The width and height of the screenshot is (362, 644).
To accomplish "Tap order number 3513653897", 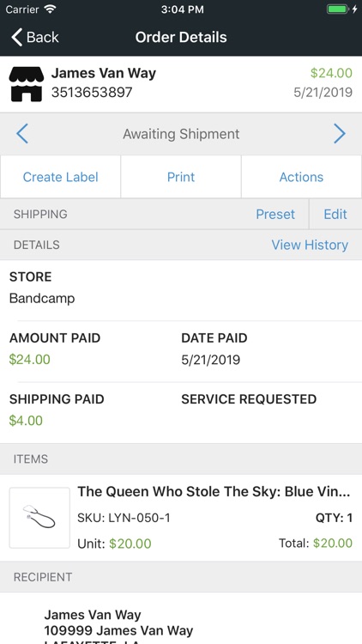I will 92,93.
